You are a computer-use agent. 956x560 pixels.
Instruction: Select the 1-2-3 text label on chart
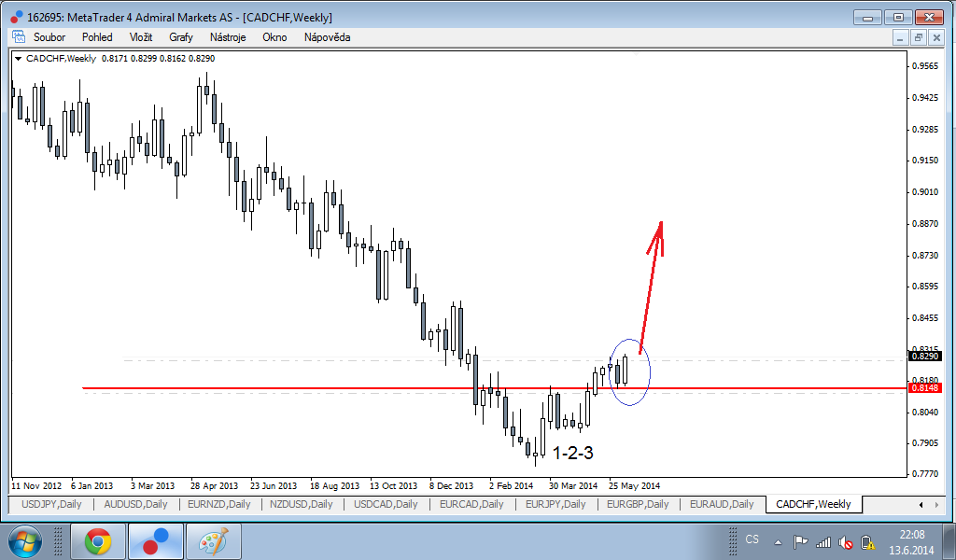tap(572, 453)
